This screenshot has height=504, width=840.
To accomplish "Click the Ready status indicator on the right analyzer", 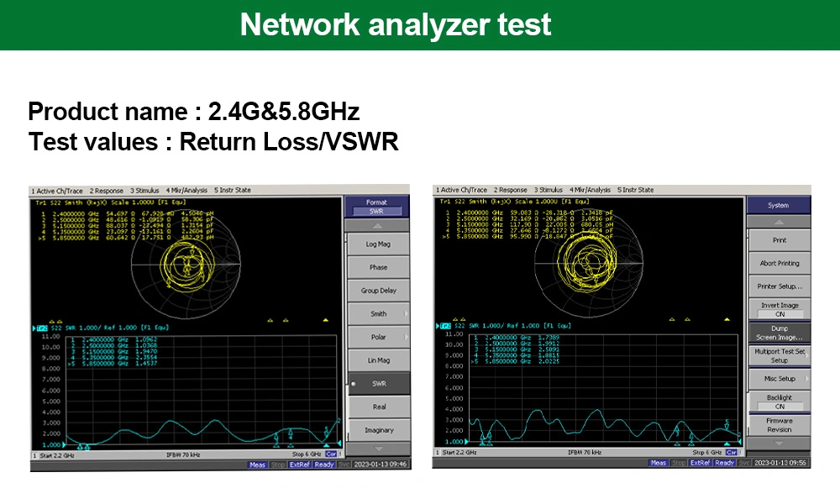I will pos(726,463).
